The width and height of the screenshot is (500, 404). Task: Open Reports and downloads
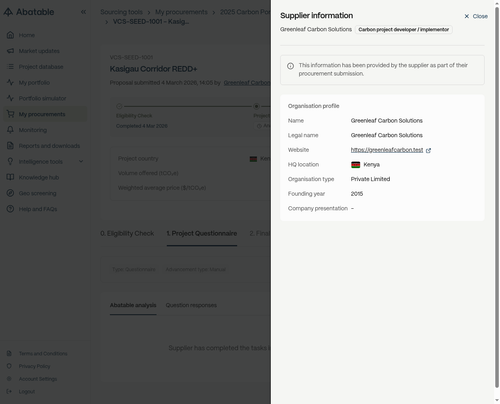pos(49,146)
